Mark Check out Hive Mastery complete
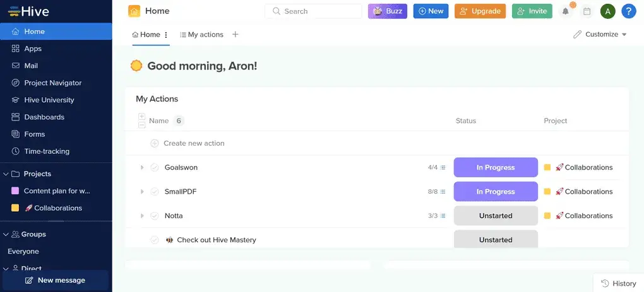 click(155, 240)
